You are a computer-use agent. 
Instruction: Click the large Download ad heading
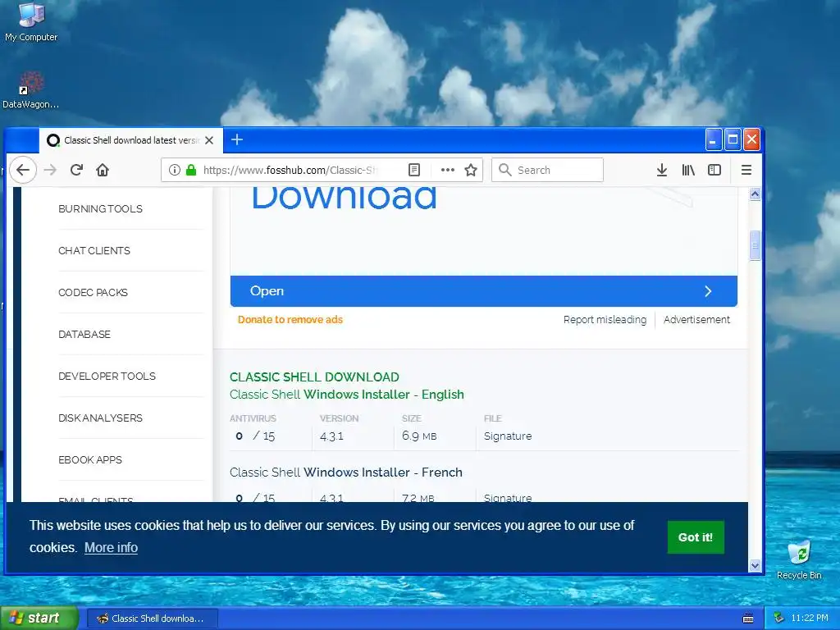pyautogui.click(x=344, y=198)
